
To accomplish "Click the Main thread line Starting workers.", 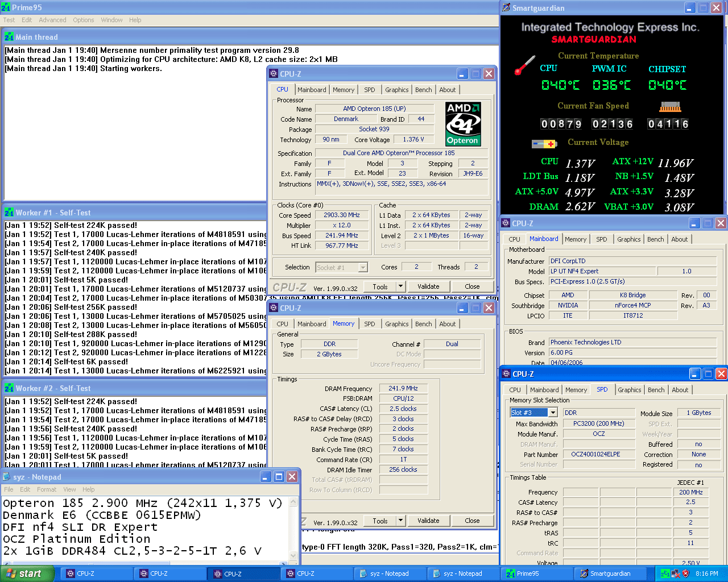I will point(84,68).
